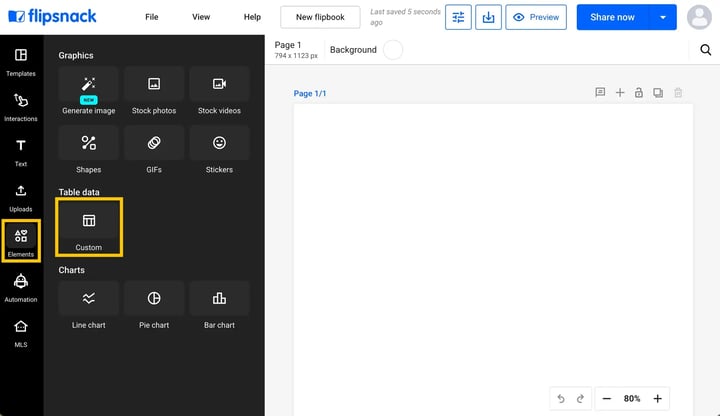Click the New flipbook title field
This screenshot has height=416, width=720.
point(320,17)
